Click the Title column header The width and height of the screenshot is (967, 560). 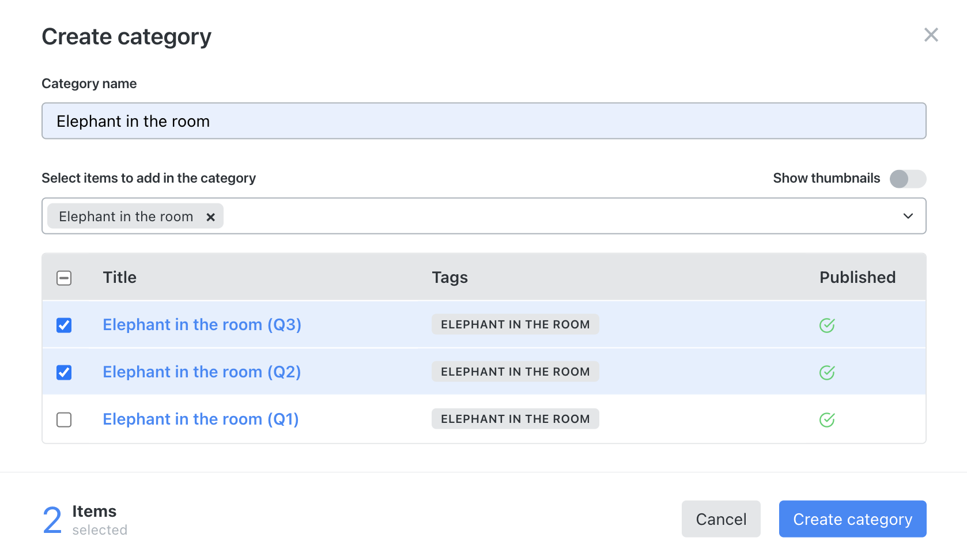coord(119,278)
